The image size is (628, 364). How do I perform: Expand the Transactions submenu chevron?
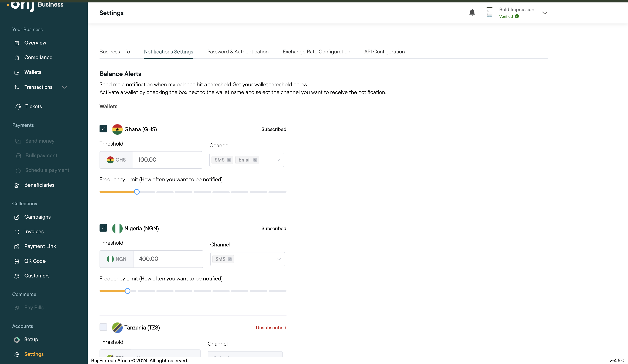[64, 87]
